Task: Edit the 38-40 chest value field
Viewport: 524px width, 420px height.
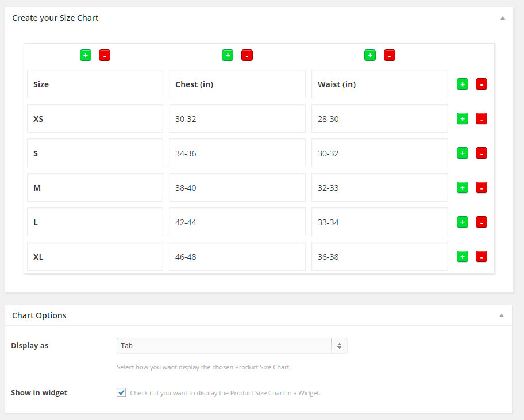Action: tap(237, 188)
